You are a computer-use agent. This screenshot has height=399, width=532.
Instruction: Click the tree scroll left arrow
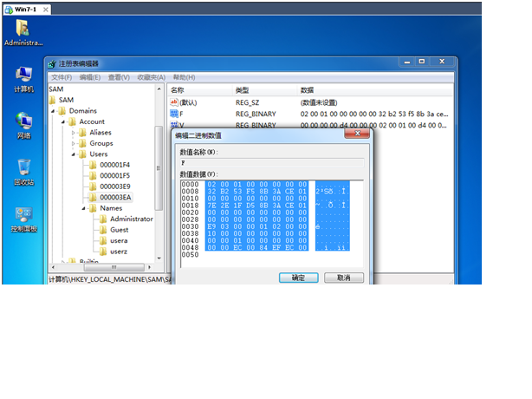(x=53, y=267)
